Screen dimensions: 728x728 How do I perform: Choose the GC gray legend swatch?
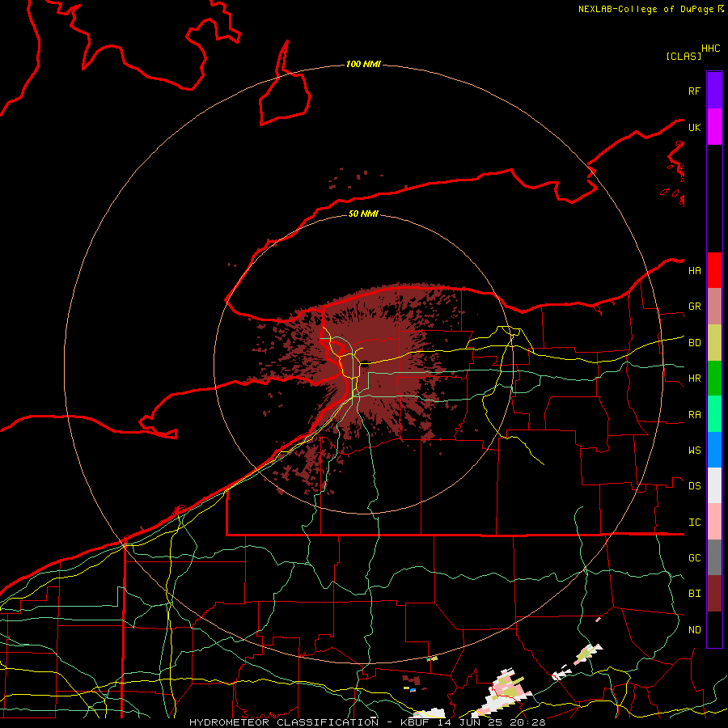(714, 557)
